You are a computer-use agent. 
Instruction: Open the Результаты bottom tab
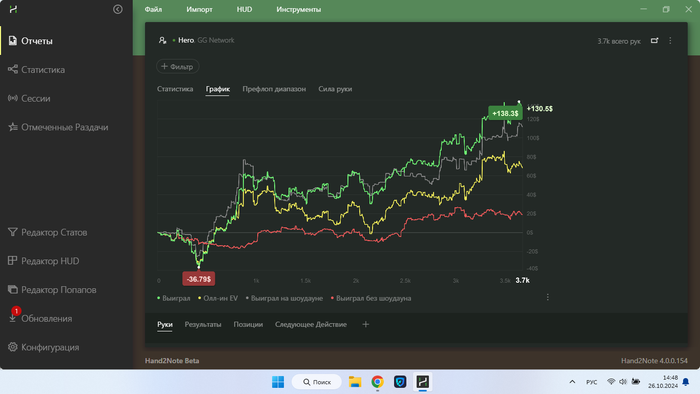[x=203, y=324]
